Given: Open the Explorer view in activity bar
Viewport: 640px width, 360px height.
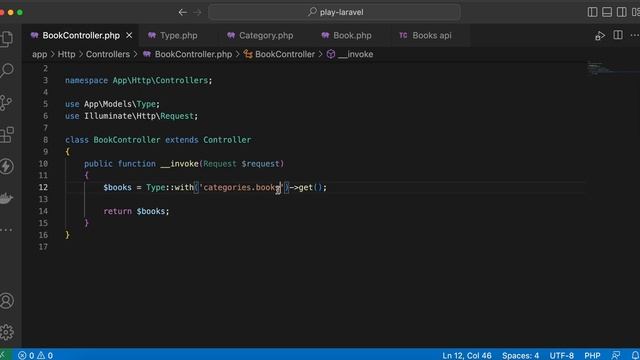Looking at the screenshot, I should (6, 38).
